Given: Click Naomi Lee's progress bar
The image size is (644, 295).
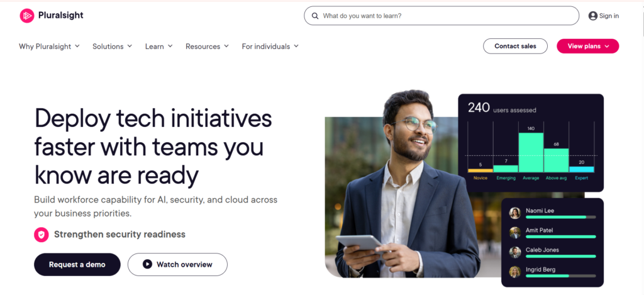Looking at the screenshot, I should point(560,217).
